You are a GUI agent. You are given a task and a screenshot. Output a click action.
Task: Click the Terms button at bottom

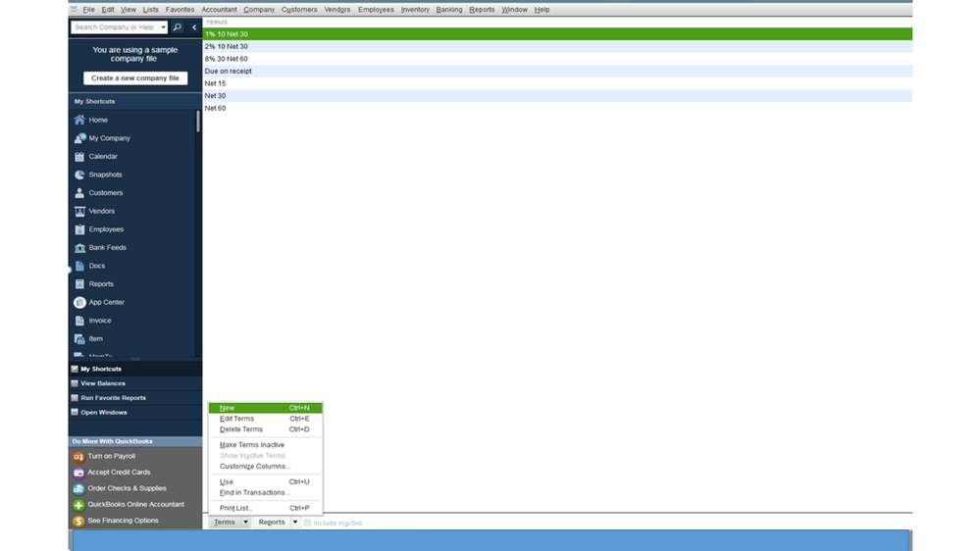tap(225, 523)
